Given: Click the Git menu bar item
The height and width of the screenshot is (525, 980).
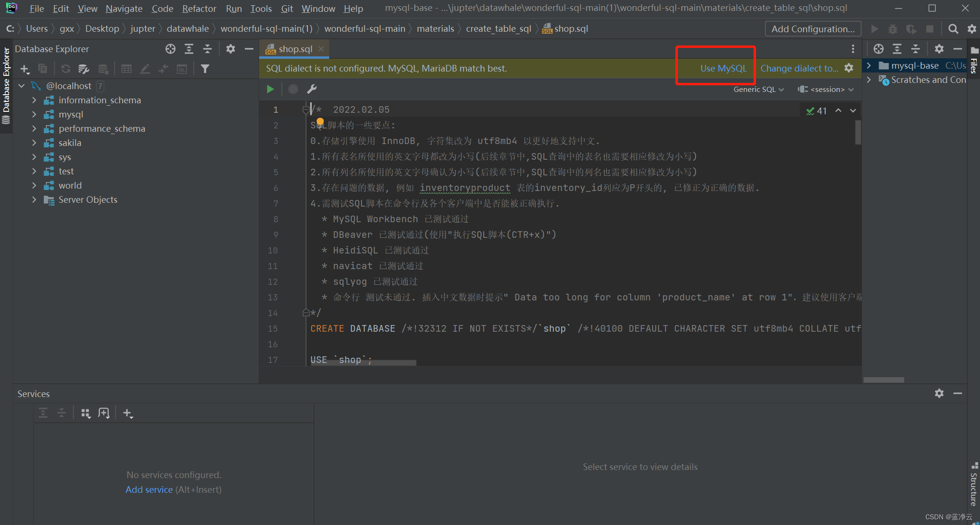Looking at the screenshot, I should [x=288, y=8].
